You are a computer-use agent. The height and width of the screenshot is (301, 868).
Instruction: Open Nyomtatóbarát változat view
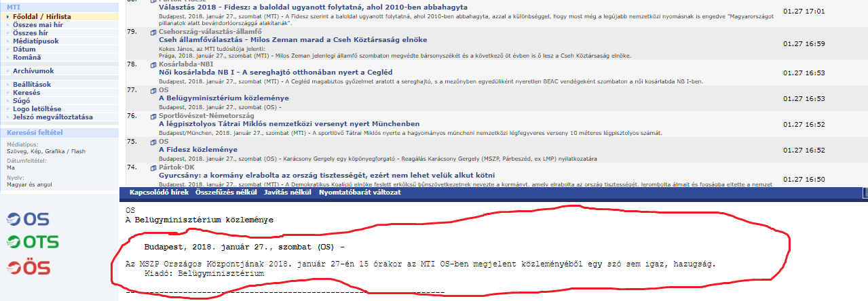360,193
